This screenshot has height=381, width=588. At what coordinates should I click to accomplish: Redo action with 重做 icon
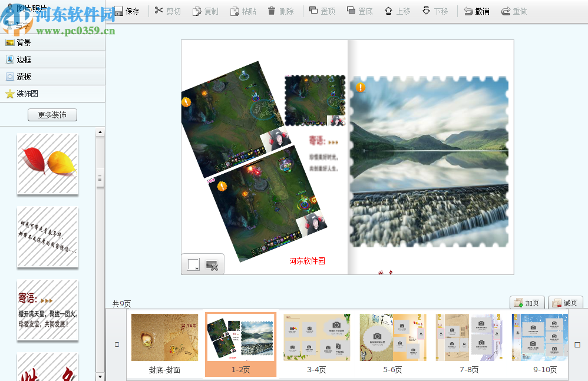click(x=506, y=11)
